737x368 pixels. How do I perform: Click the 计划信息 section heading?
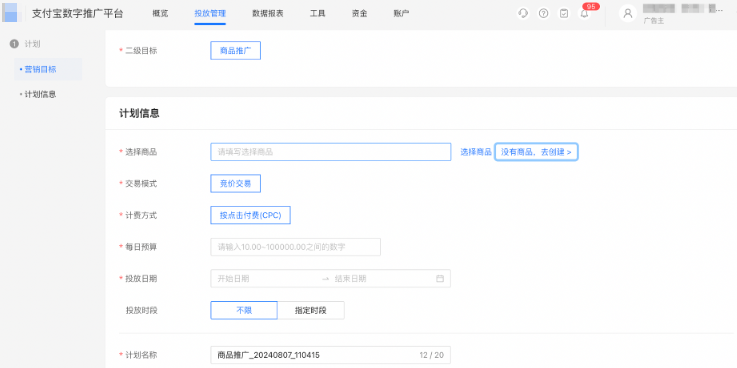(x=140, y=114)
